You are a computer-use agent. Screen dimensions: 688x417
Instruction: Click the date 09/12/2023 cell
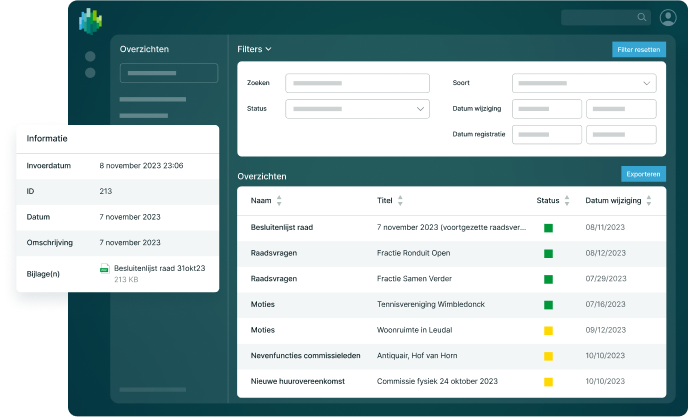[606, 330]
